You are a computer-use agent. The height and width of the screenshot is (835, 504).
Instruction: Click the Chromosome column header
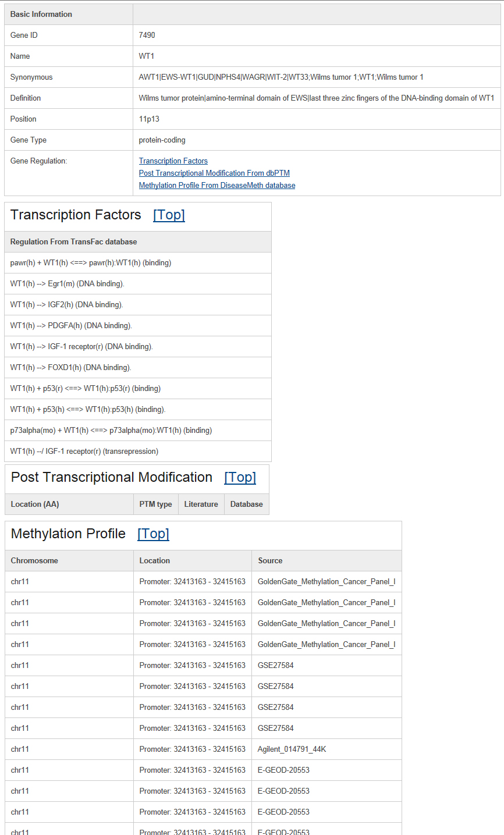(69, 561)
